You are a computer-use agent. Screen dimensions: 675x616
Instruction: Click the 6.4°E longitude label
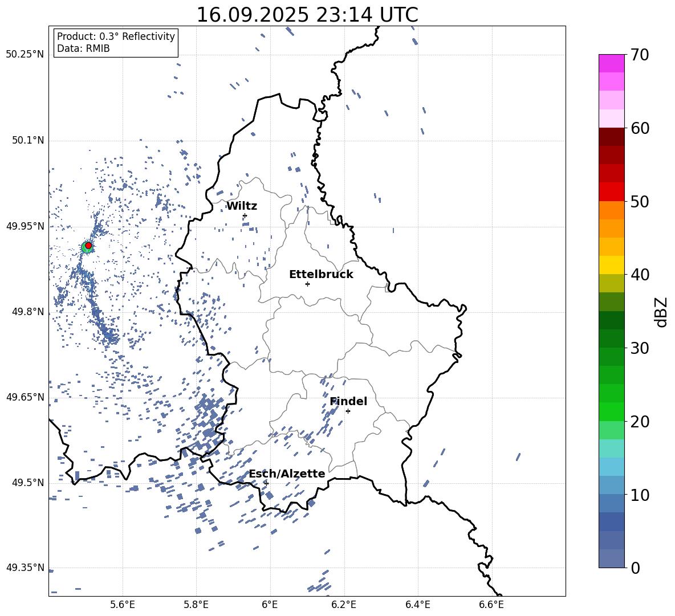(418, 605)
